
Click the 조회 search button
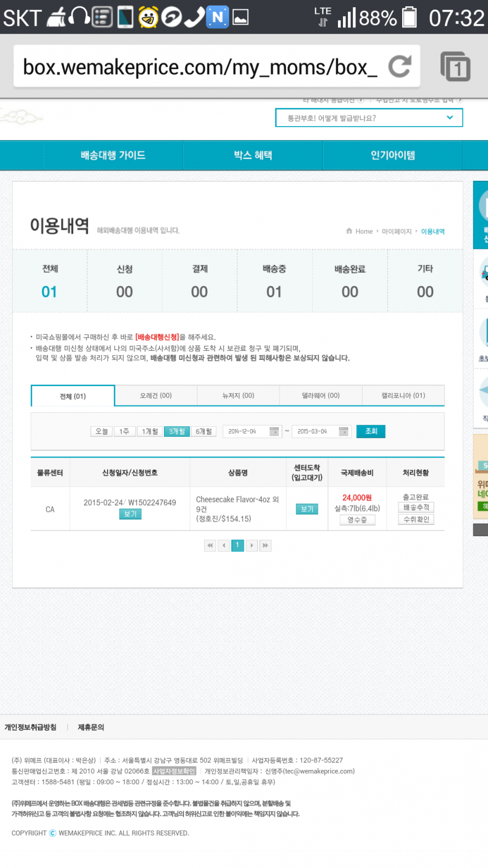(371, 431)
